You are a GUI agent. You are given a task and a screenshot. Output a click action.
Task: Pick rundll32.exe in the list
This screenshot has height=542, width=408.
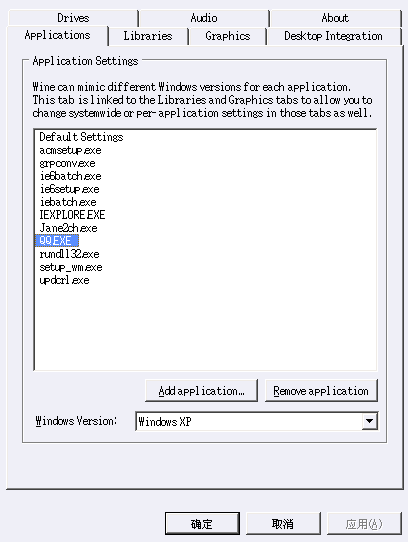[69, 254]
